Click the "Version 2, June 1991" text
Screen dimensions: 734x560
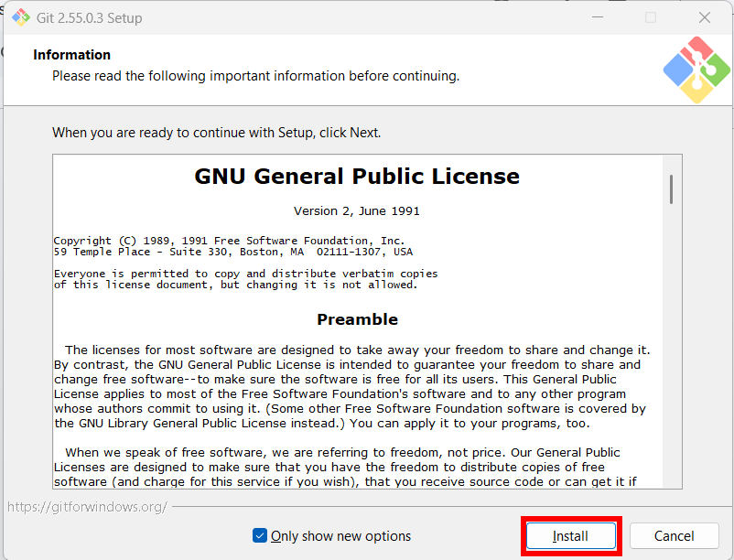(357, 211)
